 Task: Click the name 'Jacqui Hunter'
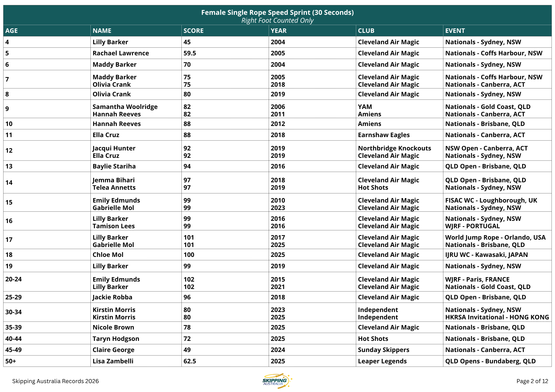[114, 148]
